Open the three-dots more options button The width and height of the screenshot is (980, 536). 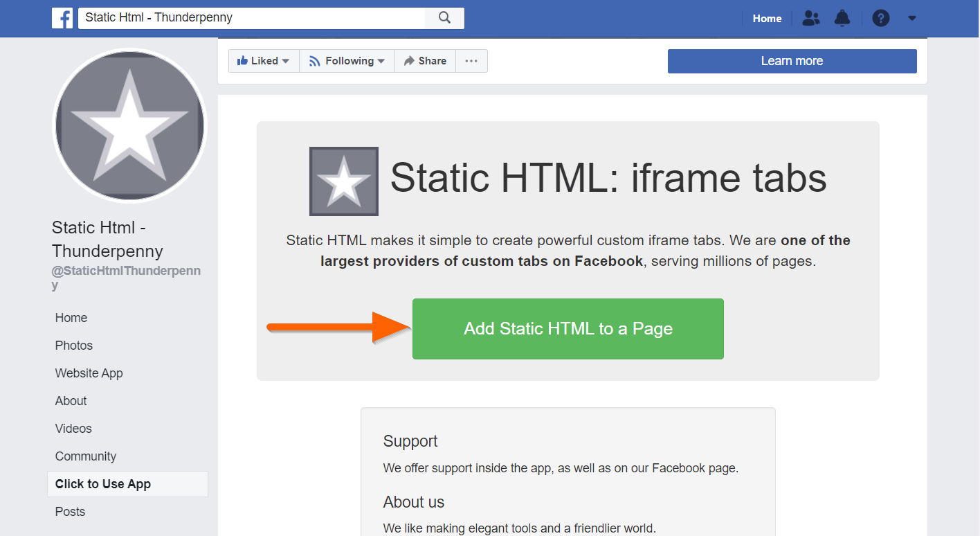(471, 61)
